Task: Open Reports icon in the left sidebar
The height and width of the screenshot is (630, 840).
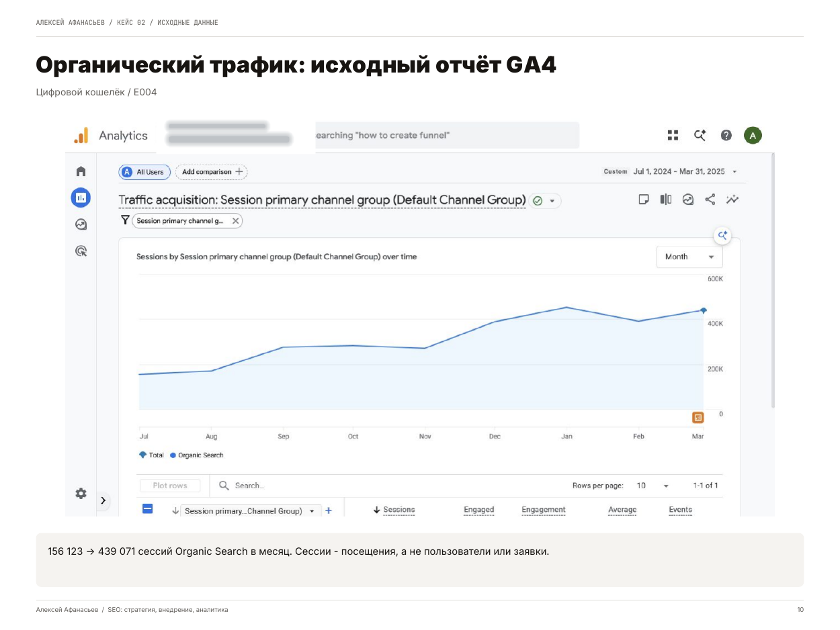Action: click(81, 197)
